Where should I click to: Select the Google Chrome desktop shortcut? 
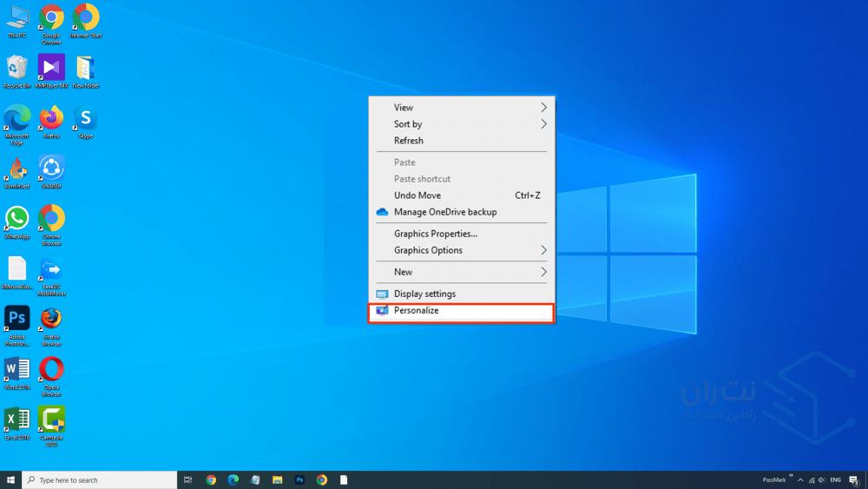pyautogui.click(x=51, y=24)
